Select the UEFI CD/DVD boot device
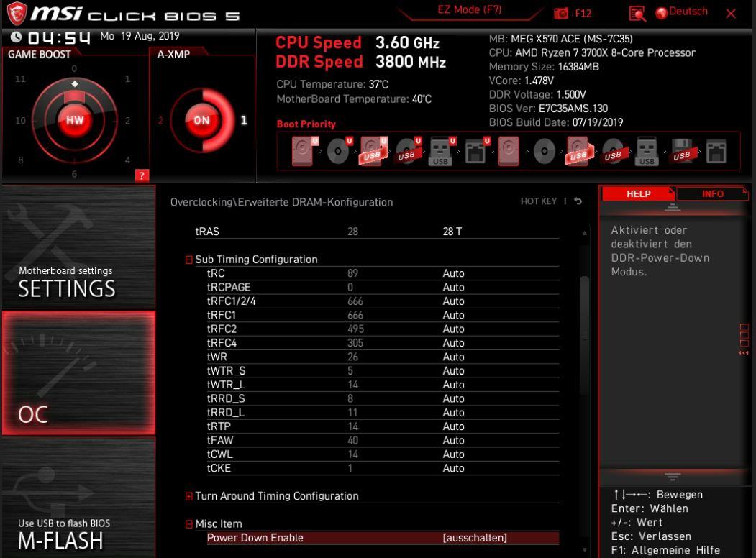756x558 pixels. pyautogui.click(x=339, y=151)
